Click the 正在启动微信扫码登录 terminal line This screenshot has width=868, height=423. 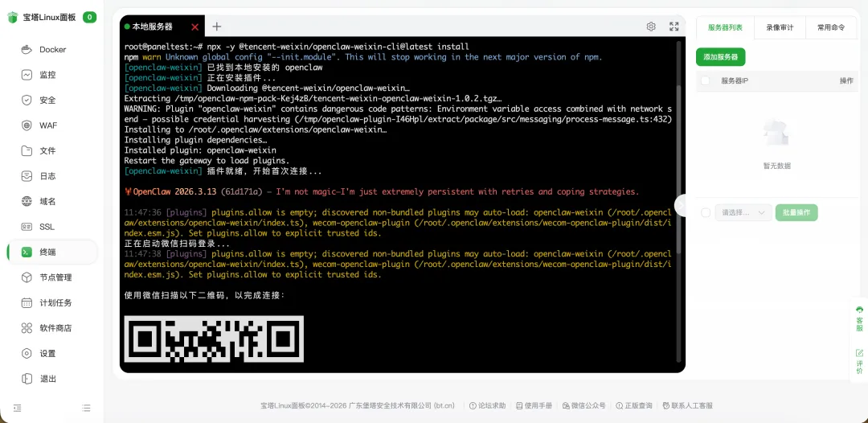coord(177,244)
